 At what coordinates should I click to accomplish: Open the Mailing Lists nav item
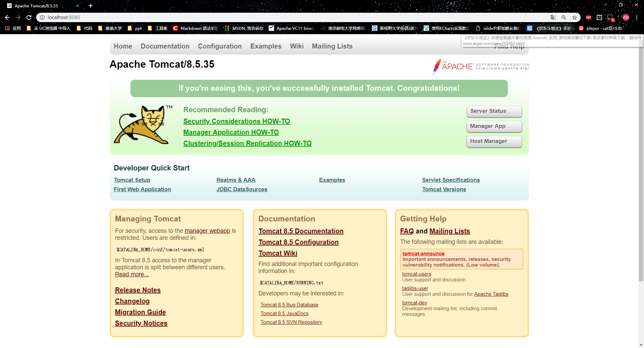tap(332, 46)
